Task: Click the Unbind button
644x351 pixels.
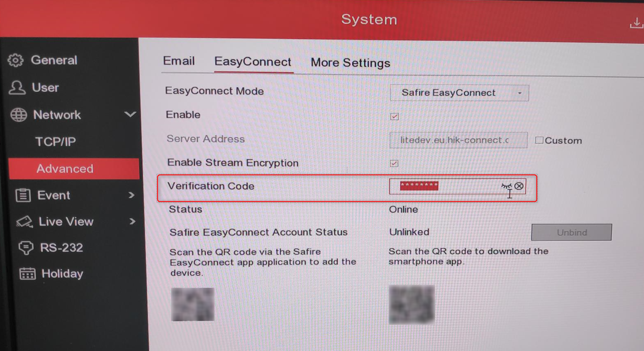Action: (571, 232)
